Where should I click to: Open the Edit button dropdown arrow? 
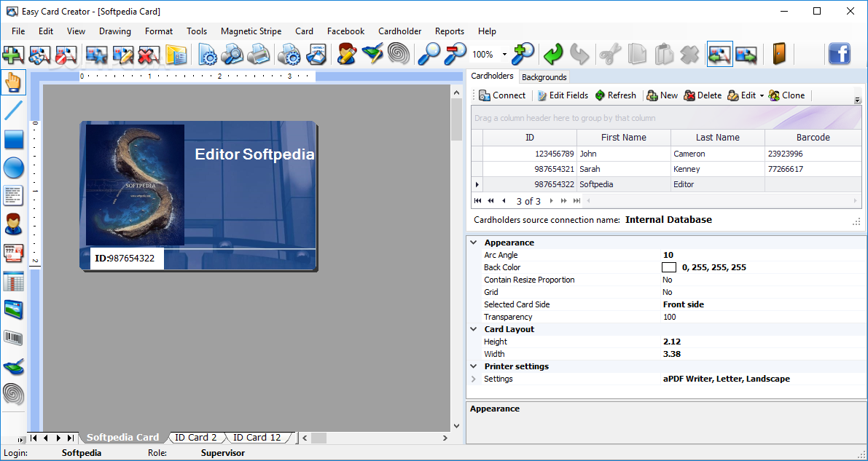pyautogui.click(x=762, y=95)
